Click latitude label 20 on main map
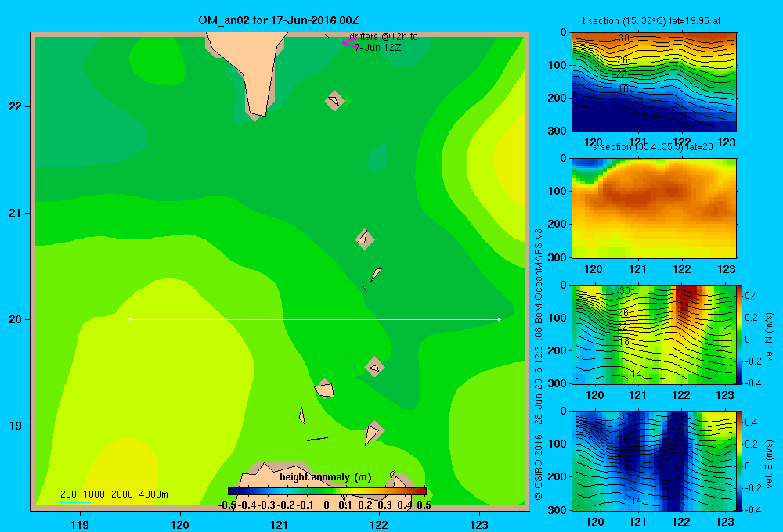Screen dimensions: 783x532 [16, 319]
